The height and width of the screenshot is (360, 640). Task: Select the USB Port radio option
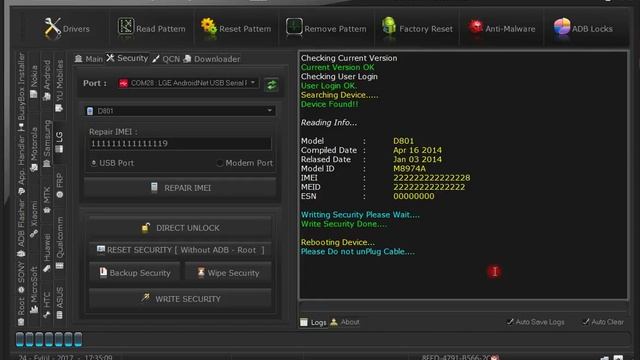[x=112, y=163]
